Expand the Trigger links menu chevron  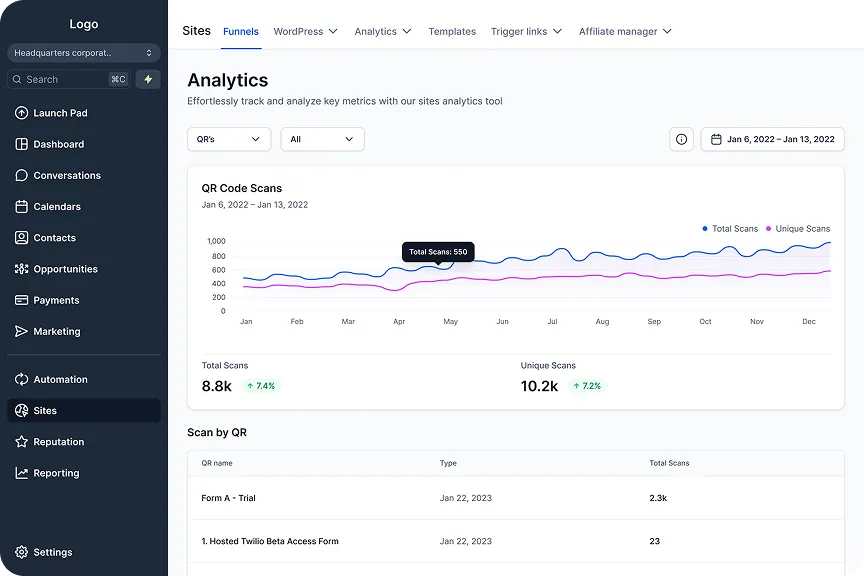pos(557,31)
